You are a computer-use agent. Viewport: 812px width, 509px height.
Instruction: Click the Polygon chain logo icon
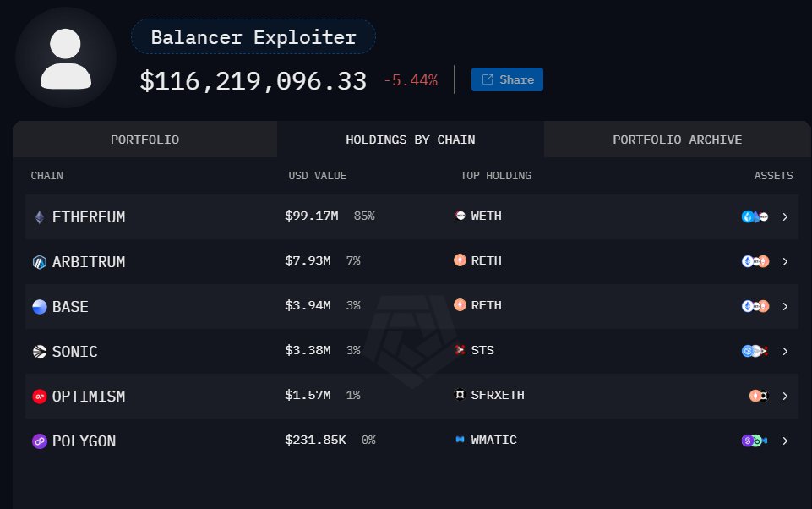pyautogui.click(x=39, y=441)
